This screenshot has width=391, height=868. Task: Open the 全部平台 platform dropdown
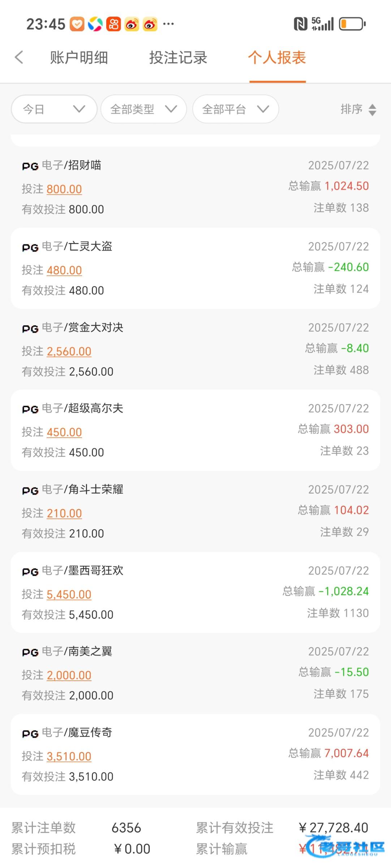click(236, 109)
